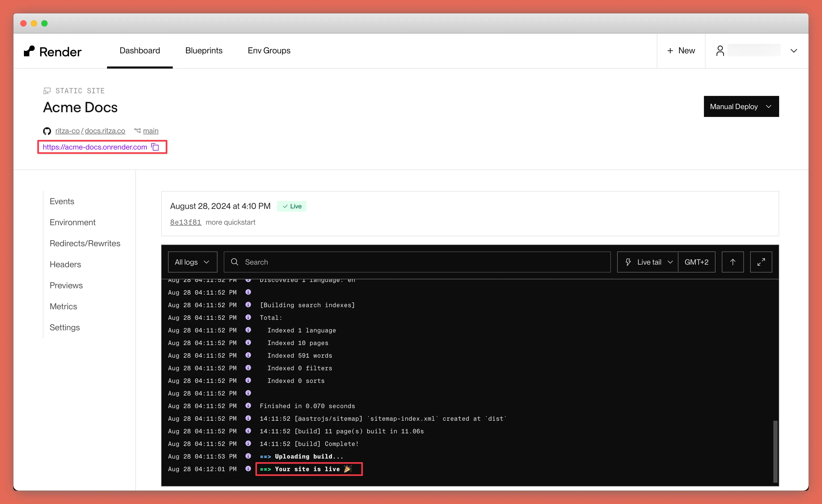The height and width of the screenshot is (504, 822).
Task: Click the account name field
Action: (x=754, y=50)
